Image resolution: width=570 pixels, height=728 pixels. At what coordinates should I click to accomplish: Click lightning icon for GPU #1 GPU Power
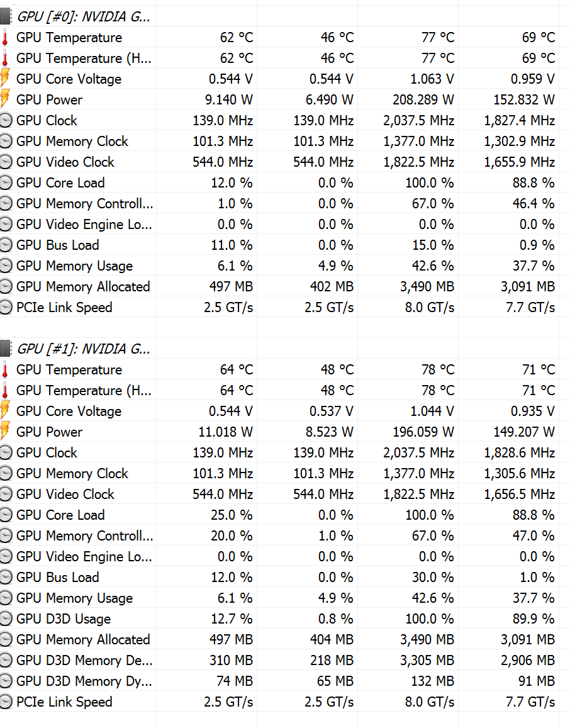pyautogui.click(x=6, y=432)
